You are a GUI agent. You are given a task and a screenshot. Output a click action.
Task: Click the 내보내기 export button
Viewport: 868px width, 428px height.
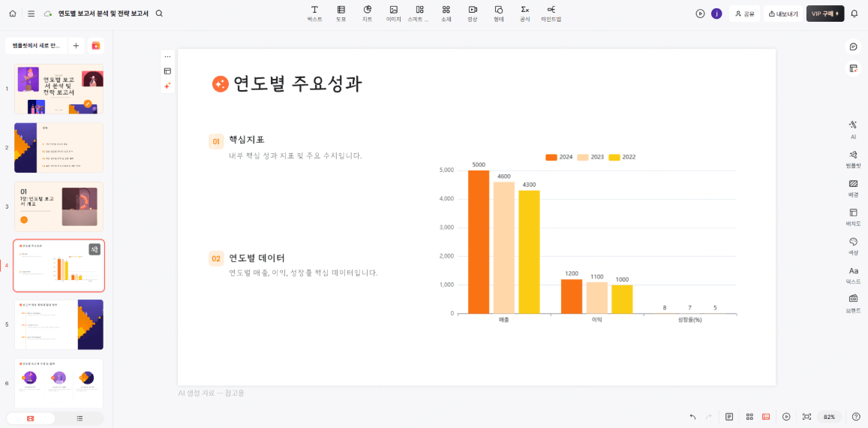point(783,14)
